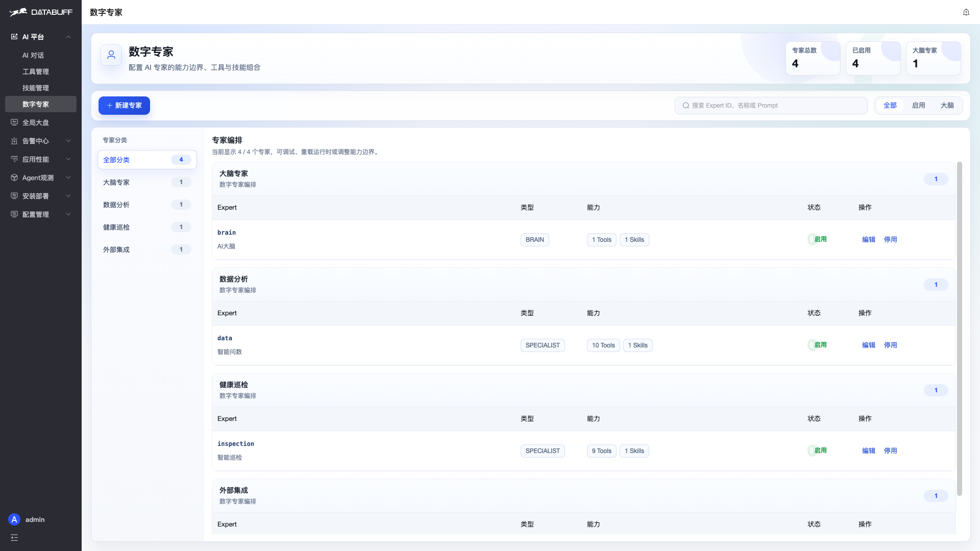Edit the data expert
This screenshot has height=551, width=980.
(x=869, y=345)
